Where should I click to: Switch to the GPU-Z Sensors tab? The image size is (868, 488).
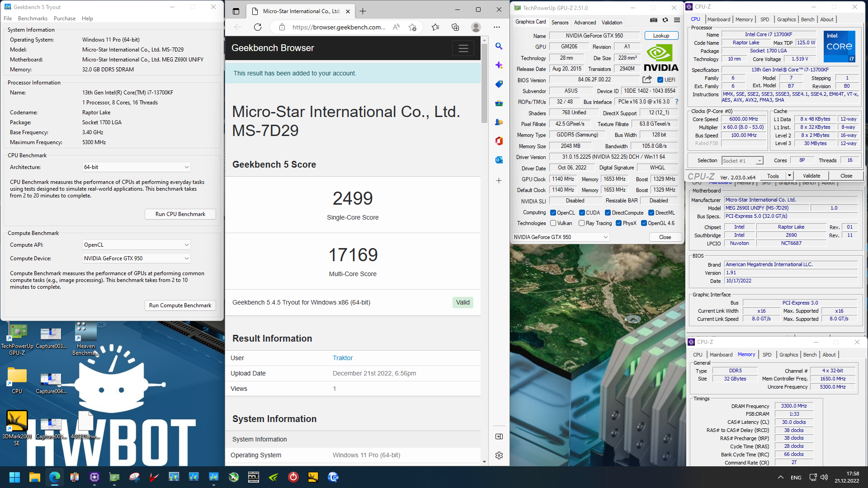click(x=560, y=22)
